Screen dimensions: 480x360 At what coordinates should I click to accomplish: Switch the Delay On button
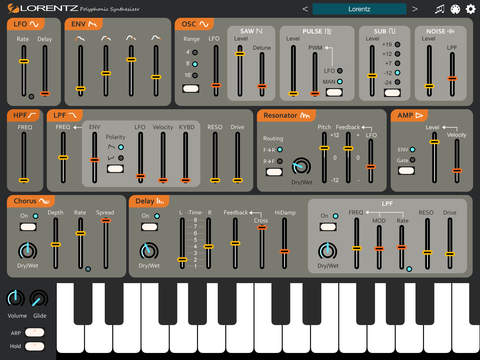tap(149, 227)
